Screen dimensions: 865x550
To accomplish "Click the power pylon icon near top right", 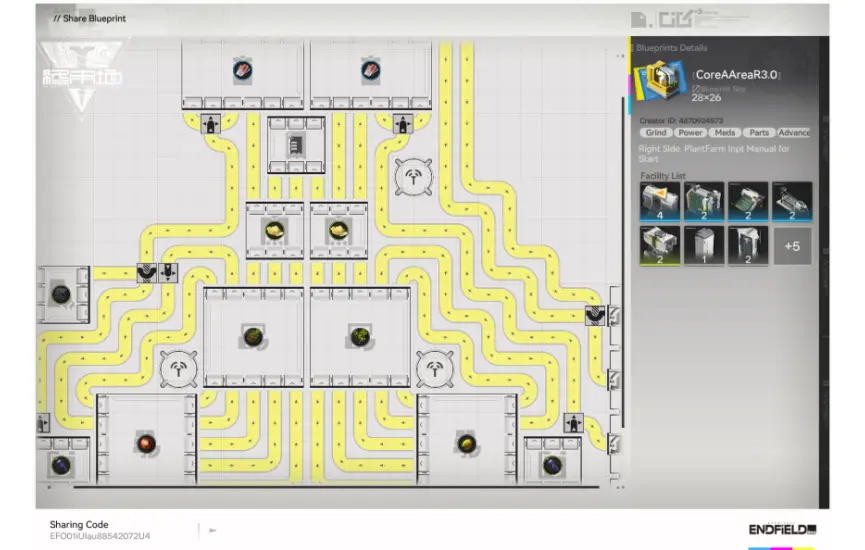I will [413, 177].
